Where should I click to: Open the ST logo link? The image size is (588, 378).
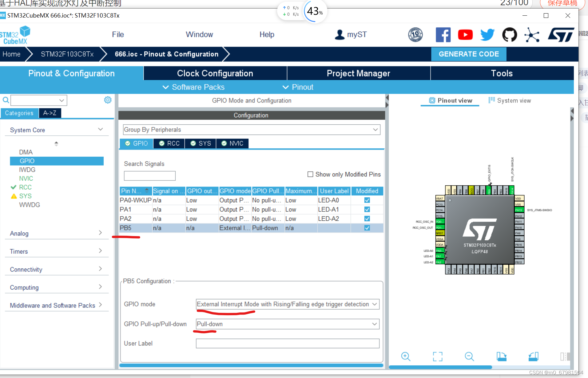pos(561,34)
